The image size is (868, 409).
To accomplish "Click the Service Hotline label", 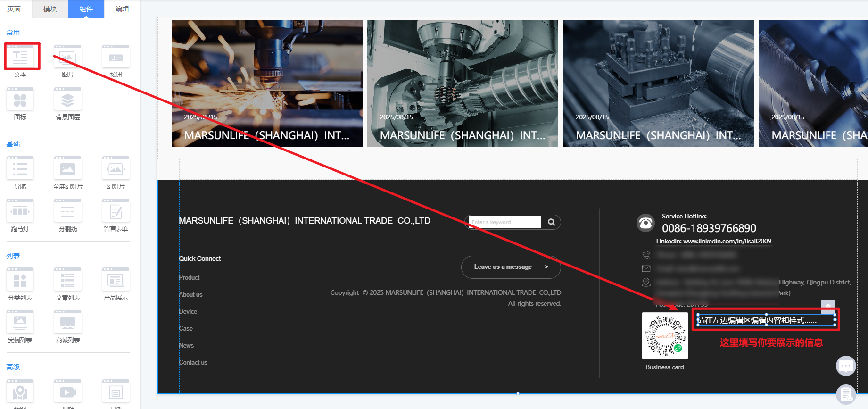I will point(684,216).
